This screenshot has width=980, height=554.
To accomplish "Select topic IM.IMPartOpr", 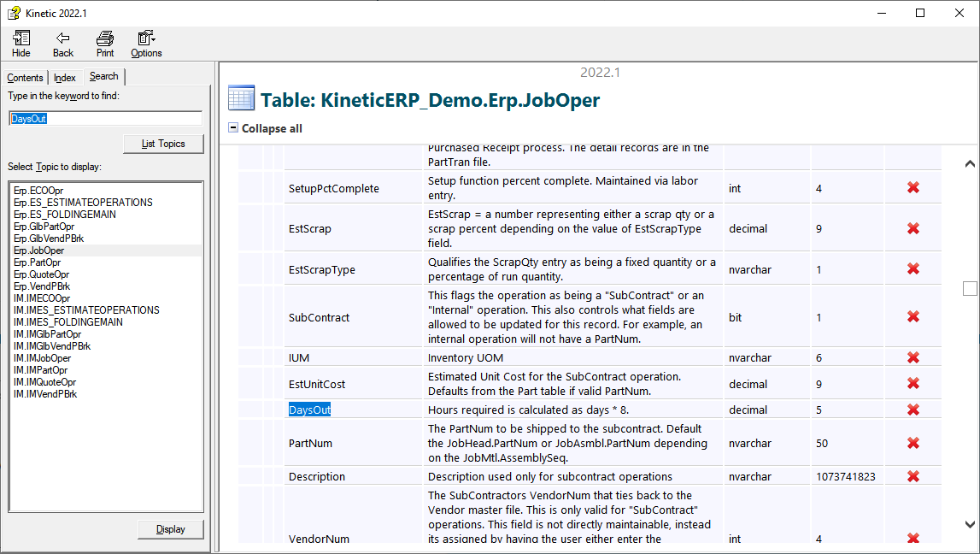I will tap(41, 370).
